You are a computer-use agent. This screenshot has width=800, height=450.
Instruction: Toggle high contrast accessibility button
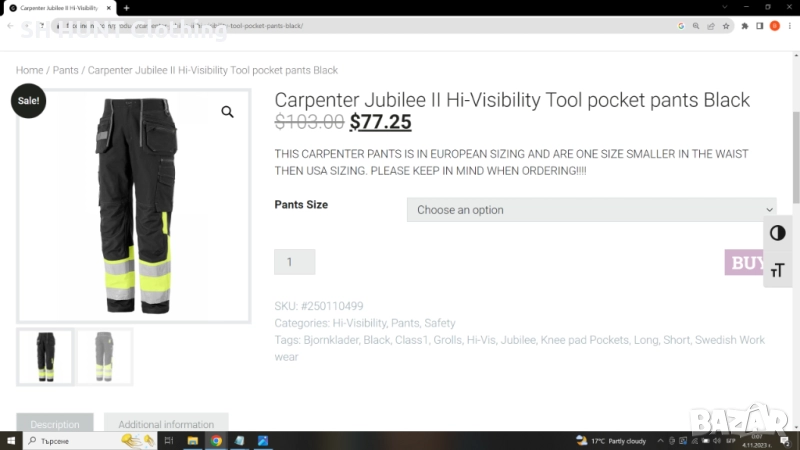click(x=777, y=233)
